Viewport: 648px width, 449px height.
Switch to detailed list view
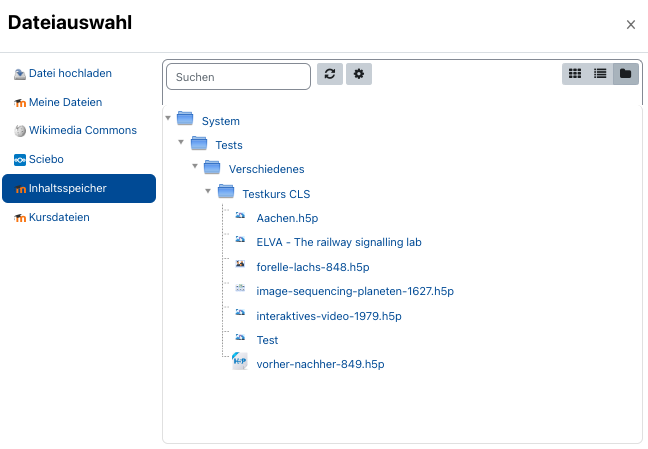pyautogui.click(x=600, y=74)
